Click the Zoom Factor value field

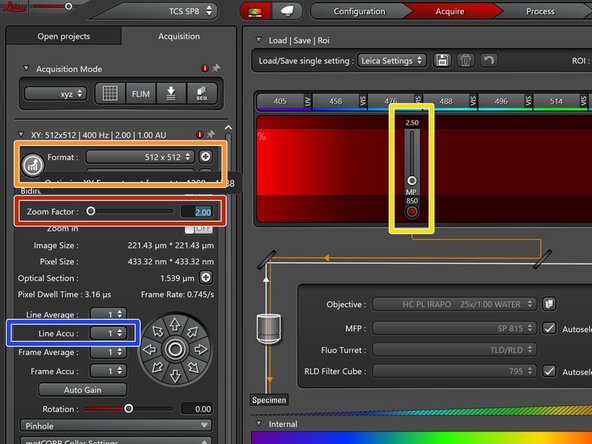[x=197, y=212]
